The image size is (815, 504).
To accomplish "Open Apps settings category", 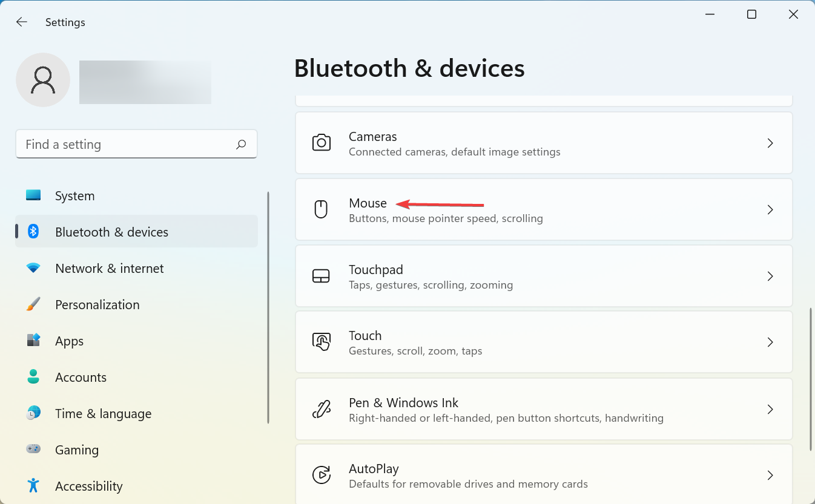I will 136,340.
